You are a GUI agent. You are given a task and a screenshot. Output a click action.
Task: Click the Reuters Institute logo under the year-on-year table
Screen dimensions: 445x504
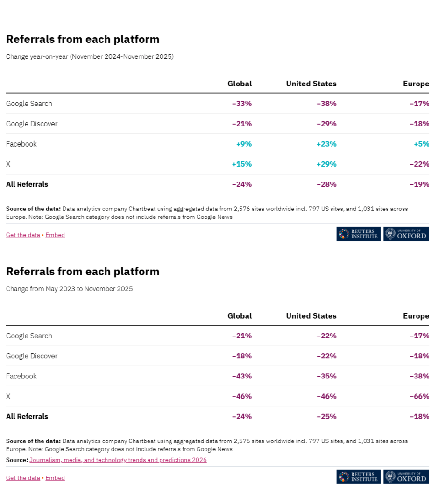(x=358, y=234)
